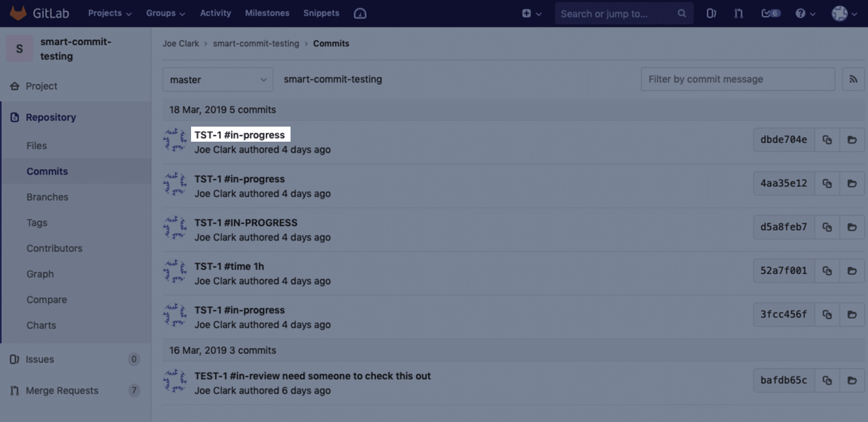868x422 pixels.
Task: Copy commit SHA d5a8feb7
Action: click(827, 227)
